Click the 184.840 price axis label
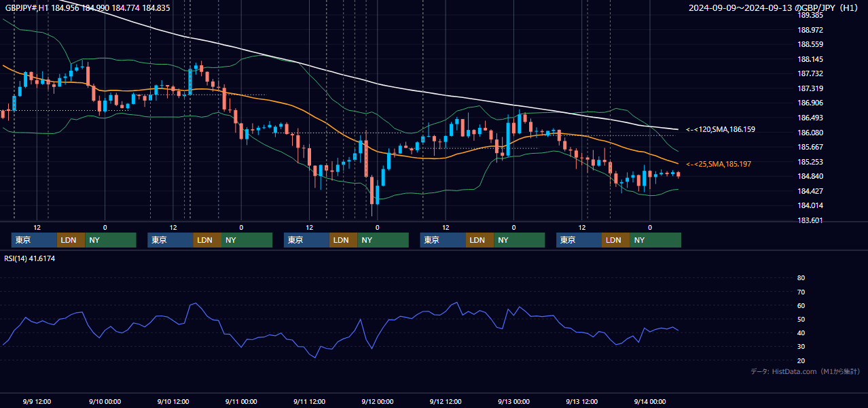 tap(810, 176)
